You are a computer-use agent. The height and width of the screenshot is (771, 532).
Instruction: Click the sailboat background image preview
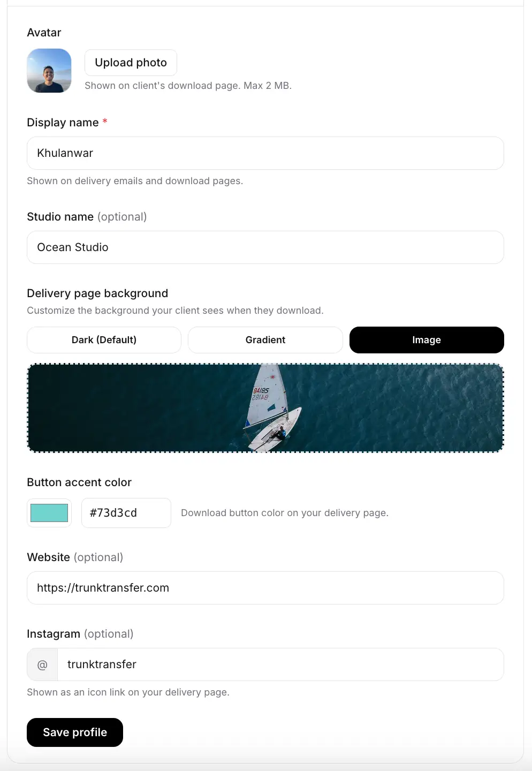[x=265, y=408]
